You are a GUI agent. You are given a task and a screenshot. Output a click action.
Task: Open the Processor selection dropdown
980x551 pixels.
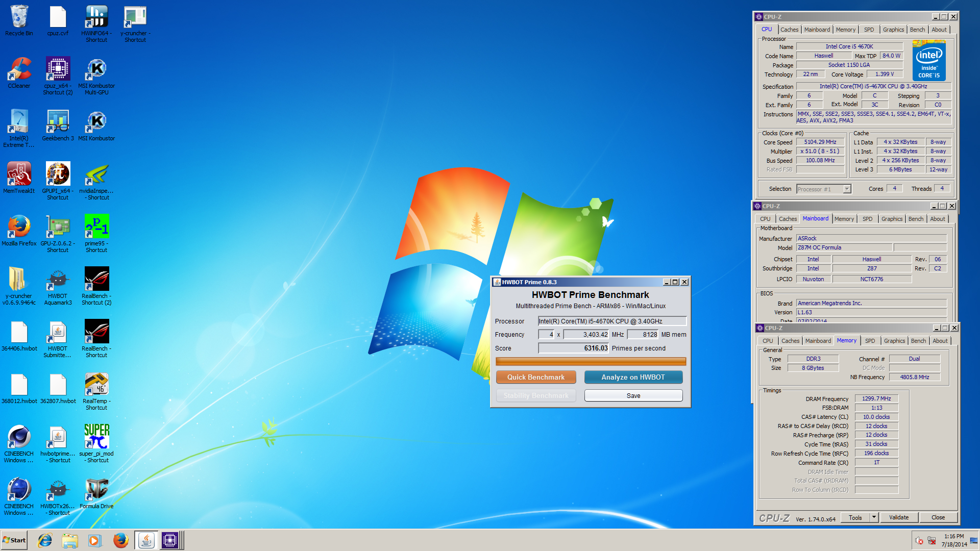(824, 189)
